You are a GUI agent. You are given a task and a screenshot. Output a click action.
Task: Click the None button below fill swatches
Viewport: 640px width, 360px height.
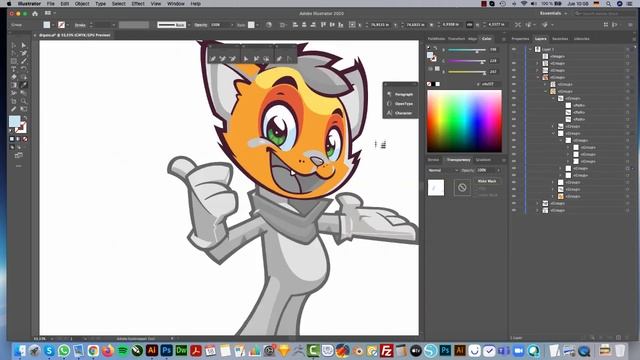(x=25, y=139)
